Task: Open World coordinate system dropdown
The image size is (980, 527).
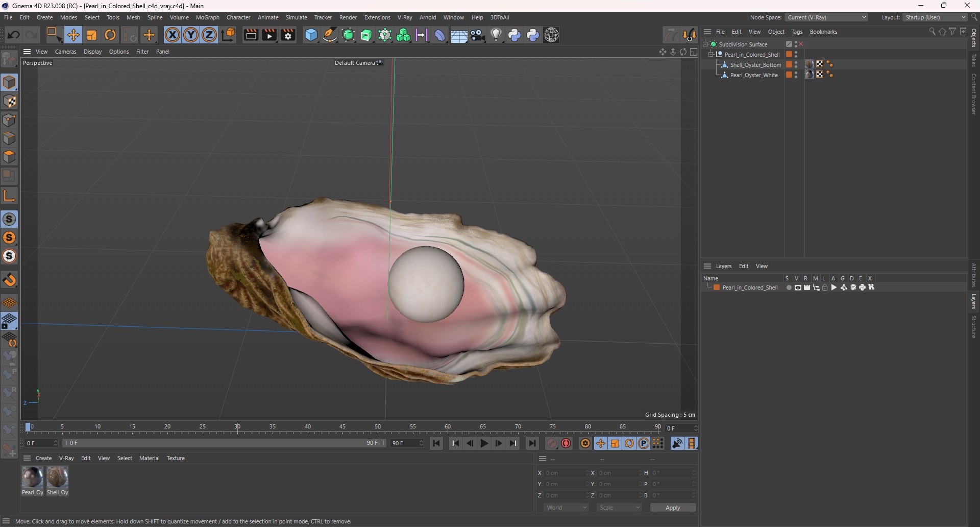Action: point(567,508)
